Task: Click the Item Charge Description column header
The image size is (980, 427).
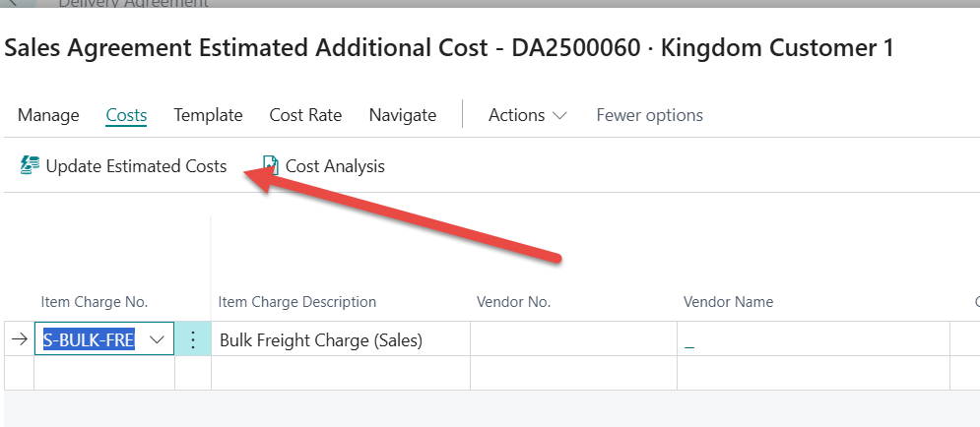Action: 297,302
